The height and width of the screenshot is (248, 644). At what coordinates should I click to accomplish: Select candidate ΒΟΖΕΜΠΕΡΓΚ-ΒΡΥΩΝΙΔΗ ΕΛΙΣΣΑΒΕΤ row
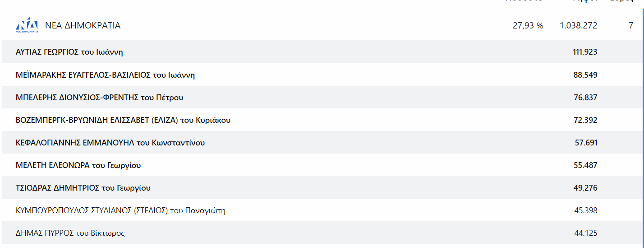tap(322, 120)
